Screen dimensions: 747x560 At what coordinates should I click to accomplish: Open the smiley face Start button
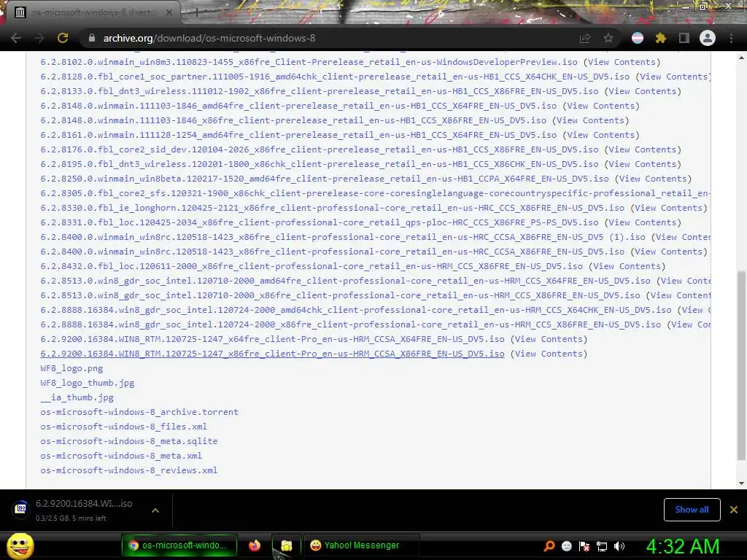20,545
